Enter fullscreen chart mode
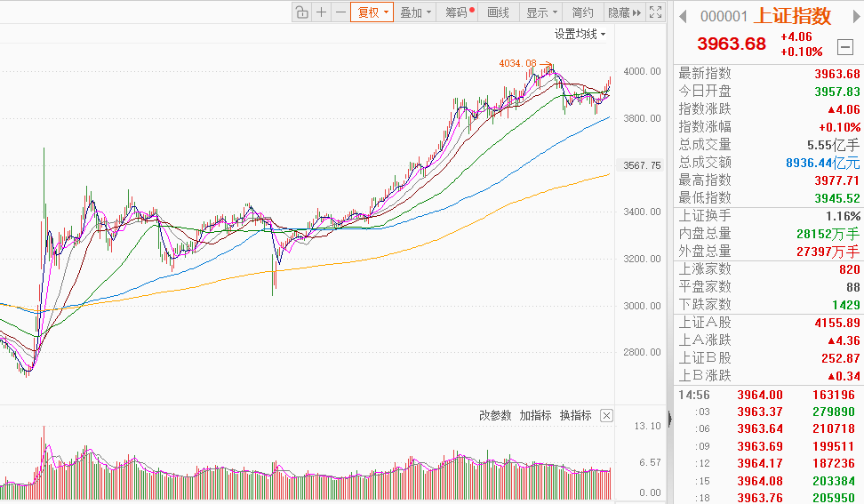 (655, 12)
